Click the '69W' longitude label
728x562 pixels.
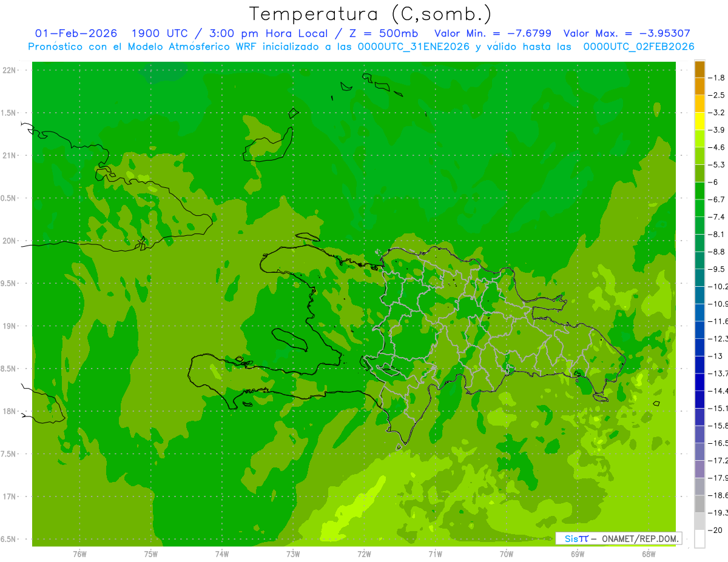pyautogui.click(x=578, y=554)
